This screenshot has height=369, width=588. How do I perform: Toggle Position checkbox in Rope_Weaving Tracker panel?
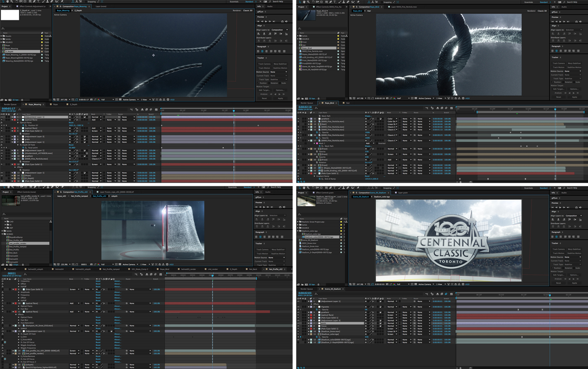click(258, 83)
